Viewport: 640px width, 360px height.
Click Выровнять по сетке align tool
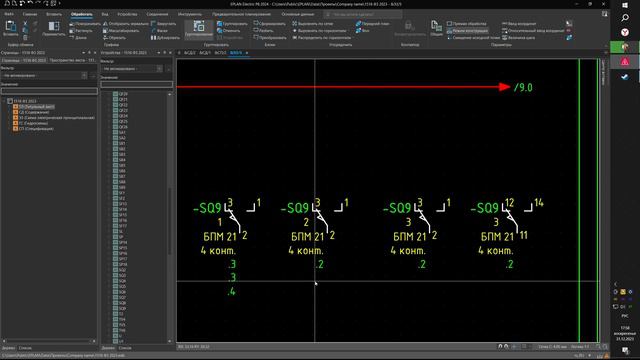coord(313,24)
